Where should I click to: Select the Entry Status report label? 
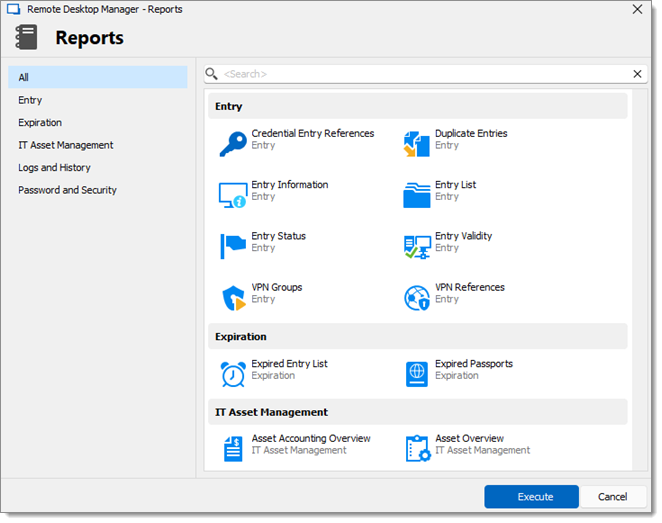279,236
